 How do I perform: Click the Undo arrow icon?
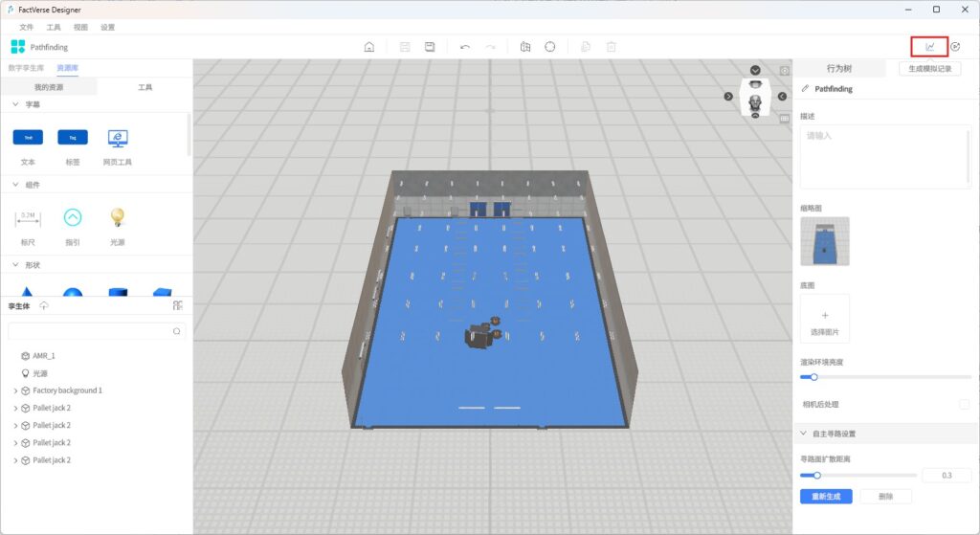pos(465,47)
